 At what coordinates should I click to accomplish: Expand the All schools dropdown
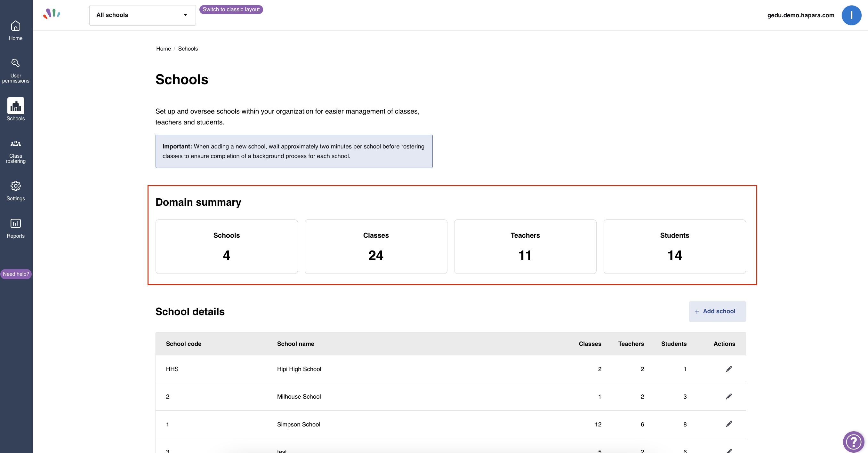click(142, 15)
